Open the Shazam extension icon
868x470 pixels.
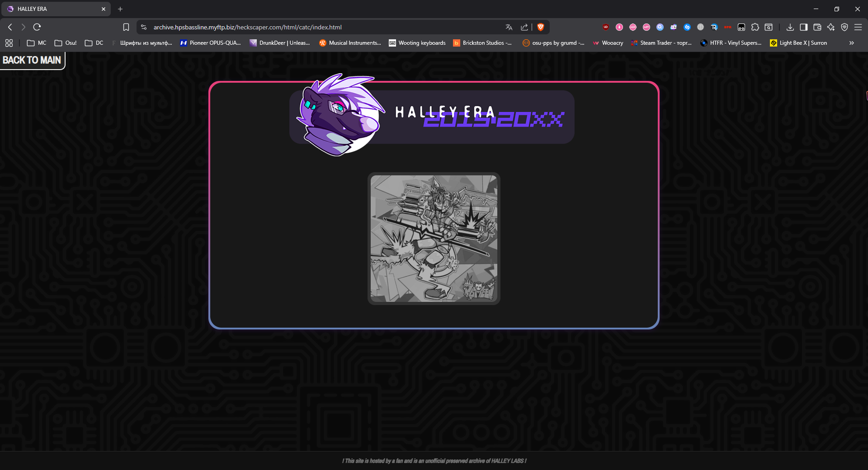pyautogui.click(x=687, y=27)
